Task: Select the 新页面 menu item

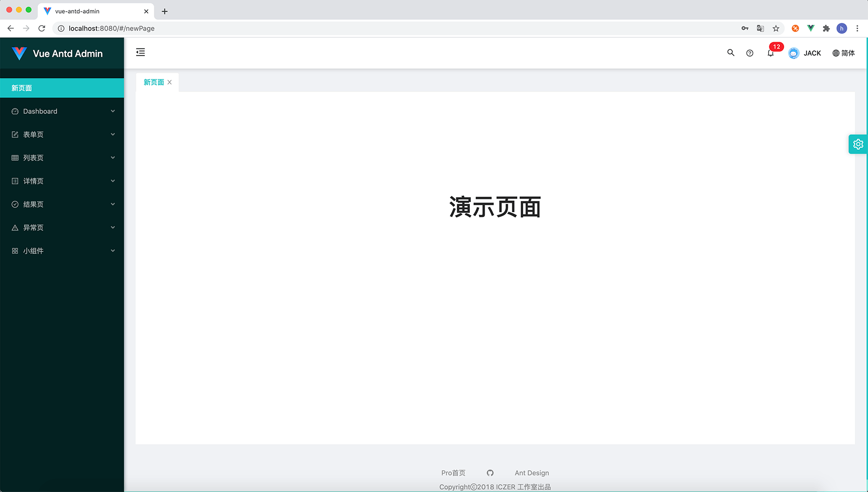Action: point(21,88)
